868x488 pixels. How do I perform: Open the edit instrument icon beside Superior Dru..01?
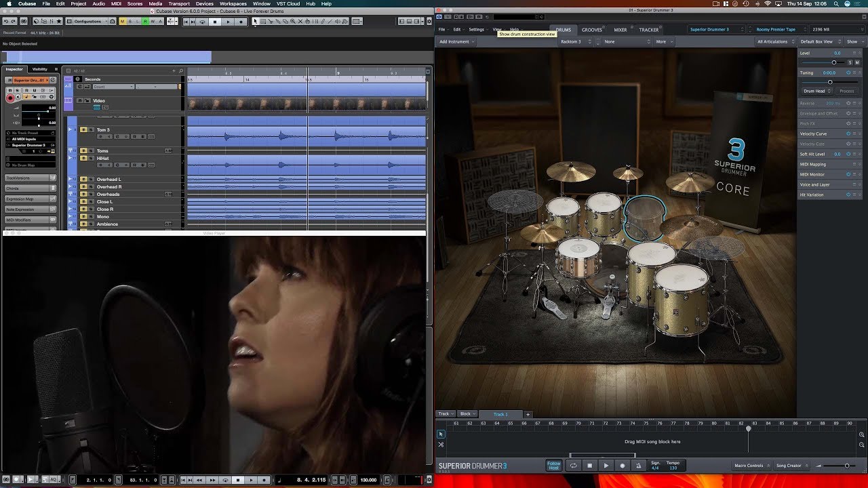pyautogui.click(x=53, y=80)
